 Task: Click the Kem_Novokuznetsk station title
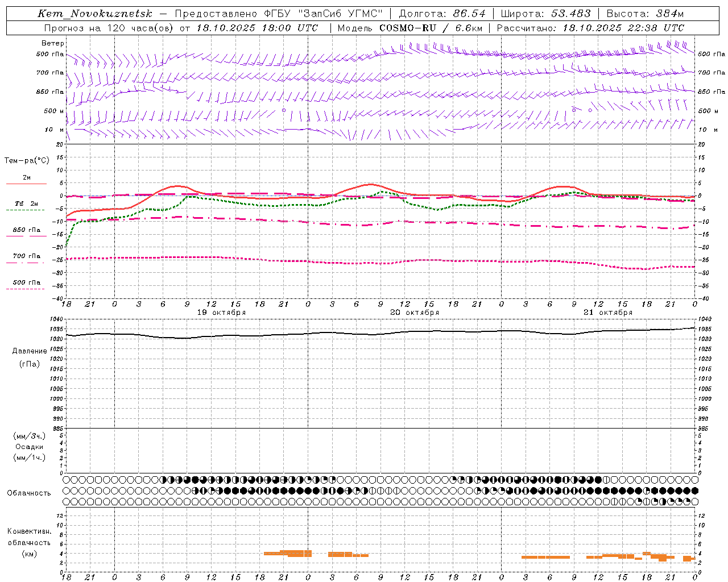(95, 14)
